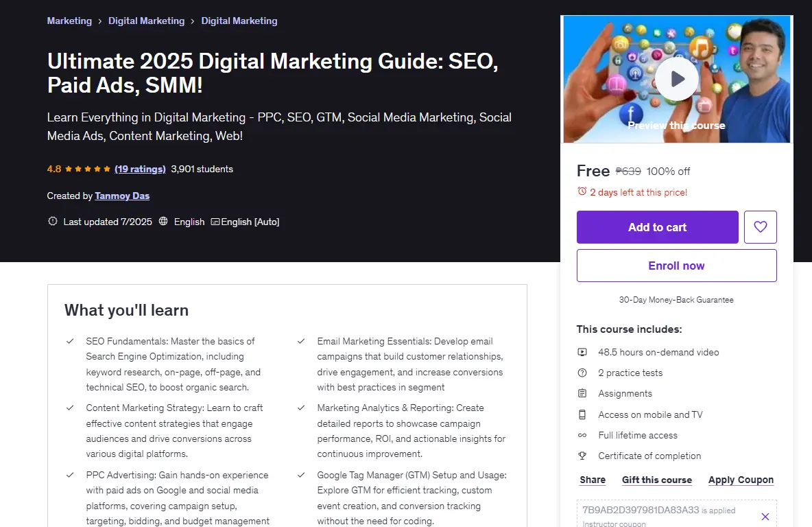
Task: Click the 100% off text
Action: point(668,172)
